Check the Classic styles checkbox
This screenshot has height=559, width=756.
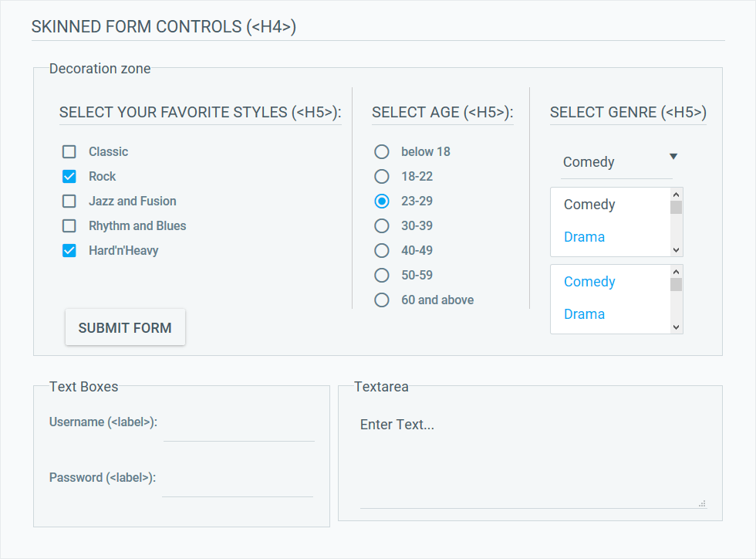(x=69, y=151)
